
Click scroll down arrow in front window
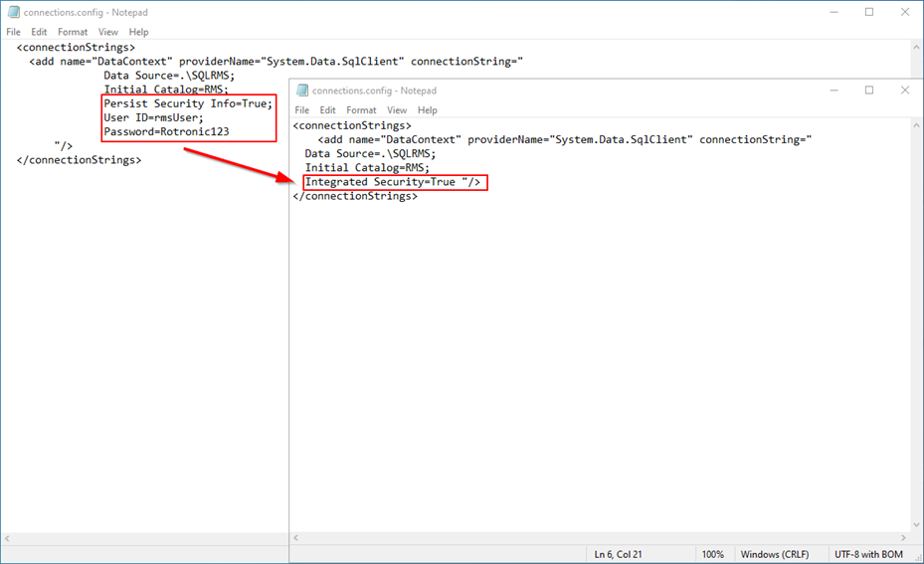[x=916, y=524]
